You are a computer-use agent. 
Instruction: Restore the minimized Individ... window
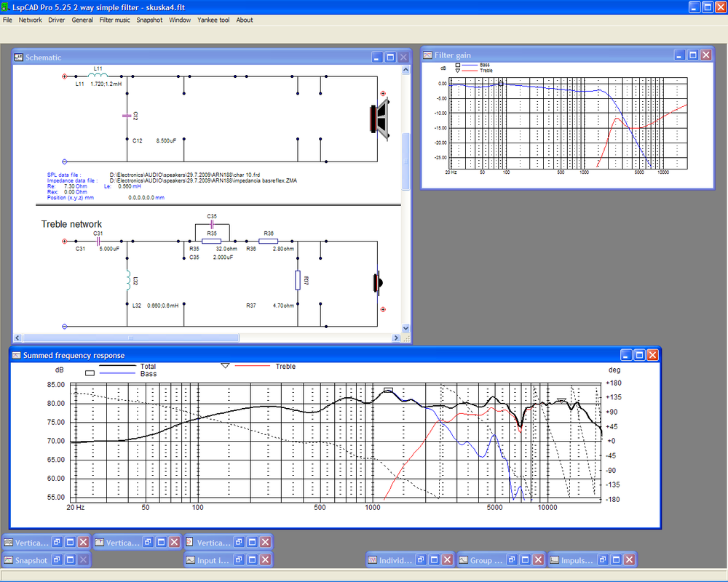pos(421,559)
